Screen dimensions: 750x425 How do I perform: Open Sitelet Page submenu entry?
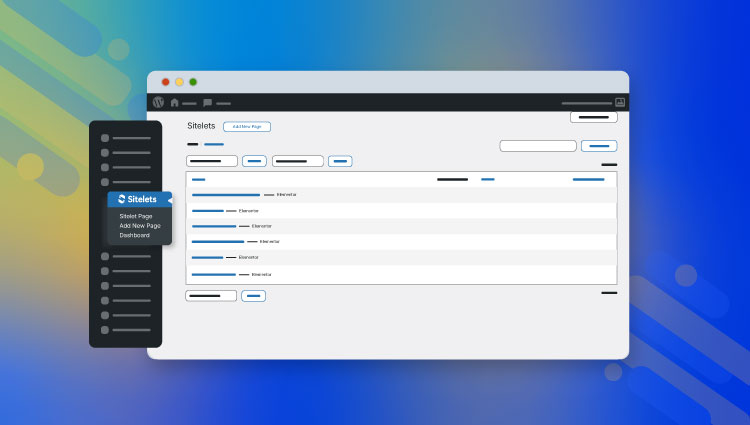click(136, 216)
